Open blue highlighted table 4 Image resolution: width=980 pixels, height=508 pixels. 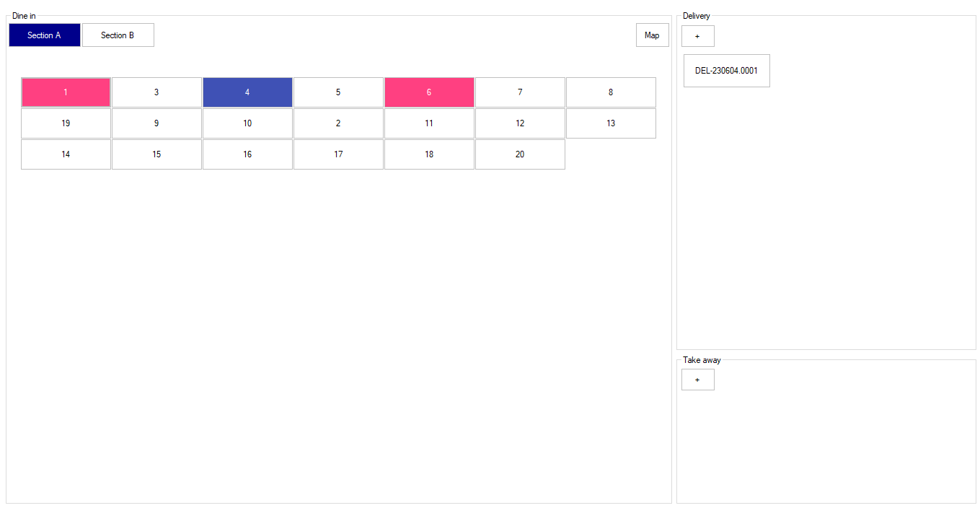pyautogui.click(x=247, y=92)
